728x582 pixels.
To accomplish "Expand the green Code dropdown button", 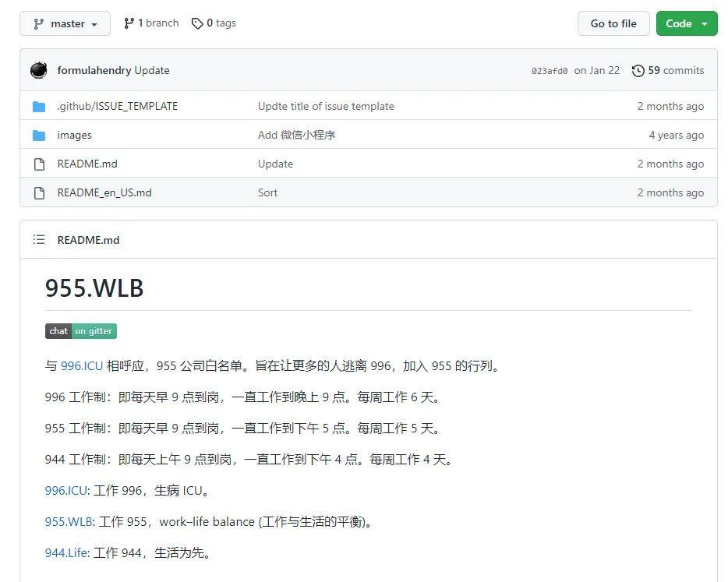I will pyautogui.click(x=687, y=23).
